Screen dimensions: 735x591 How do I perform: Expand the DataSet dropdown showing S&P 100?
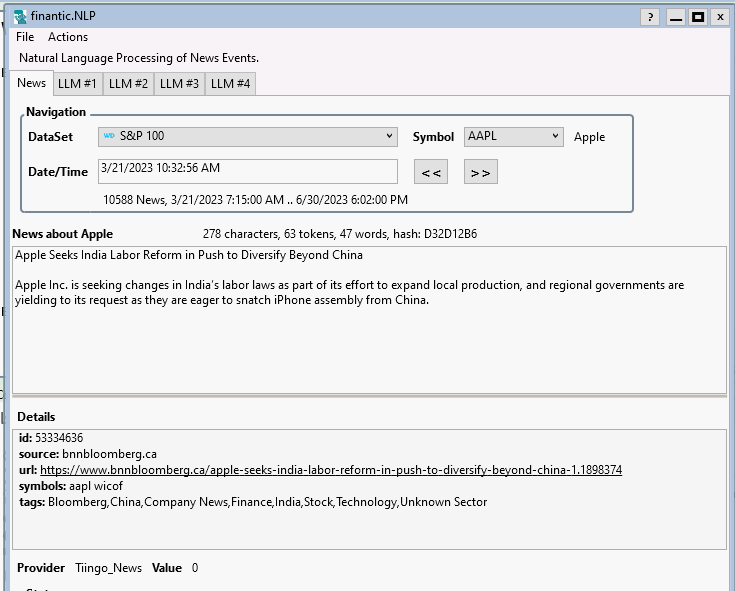248,137
